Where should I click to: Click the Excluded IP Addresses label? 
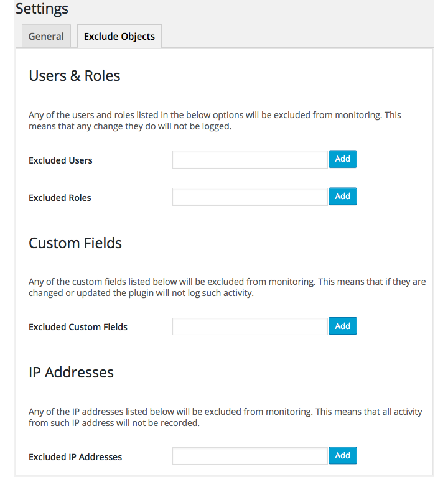coord(75,457)
